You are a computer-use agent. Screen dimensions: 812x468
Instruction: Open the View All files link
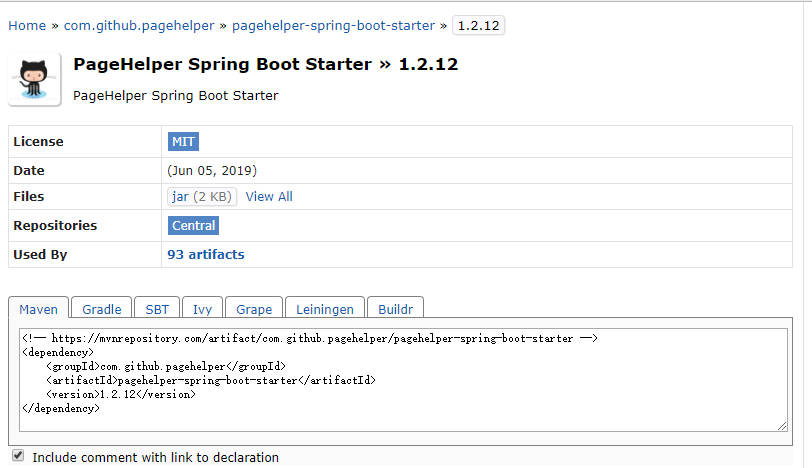tap(269, 197)
